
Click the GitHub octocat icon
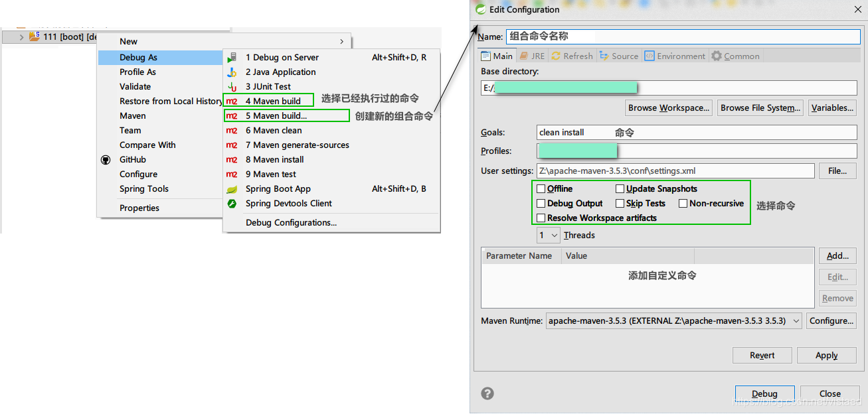point(106,160)
